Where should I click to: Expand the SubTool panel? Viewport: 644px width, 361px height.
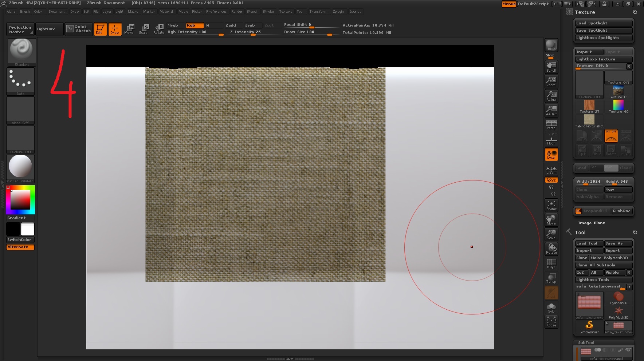point(586,342)
